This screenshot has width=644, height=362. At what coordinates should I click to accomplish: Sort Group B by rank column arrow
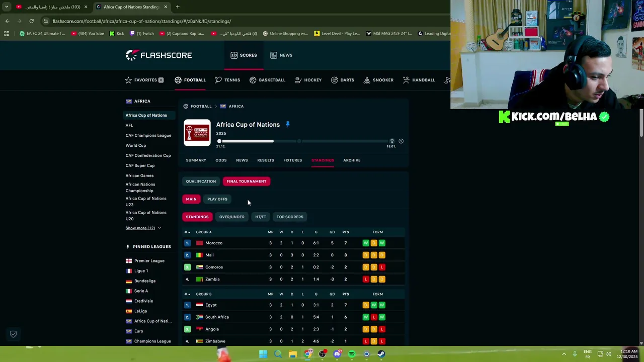click(x=187, y=294)
